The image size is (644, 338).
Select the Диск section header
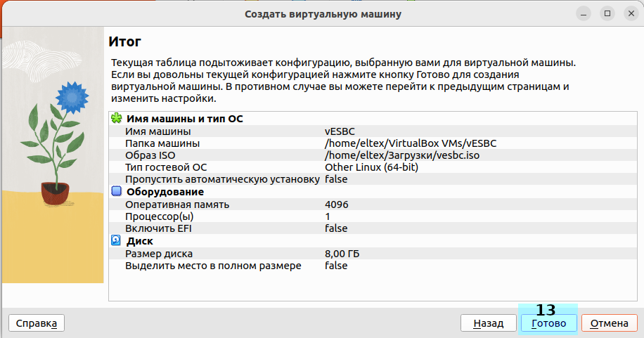(x=139, y=241)
